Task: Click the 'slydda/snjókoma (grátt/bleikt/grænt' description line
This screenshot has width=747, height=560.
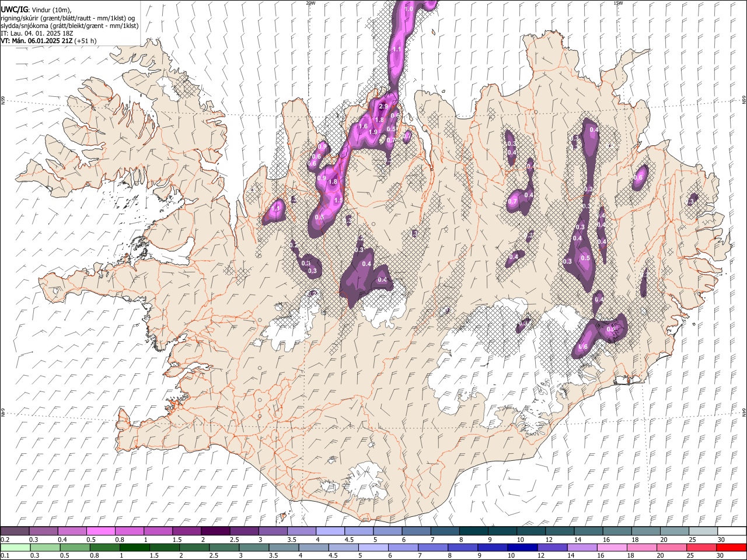Action: pos(69,26)
